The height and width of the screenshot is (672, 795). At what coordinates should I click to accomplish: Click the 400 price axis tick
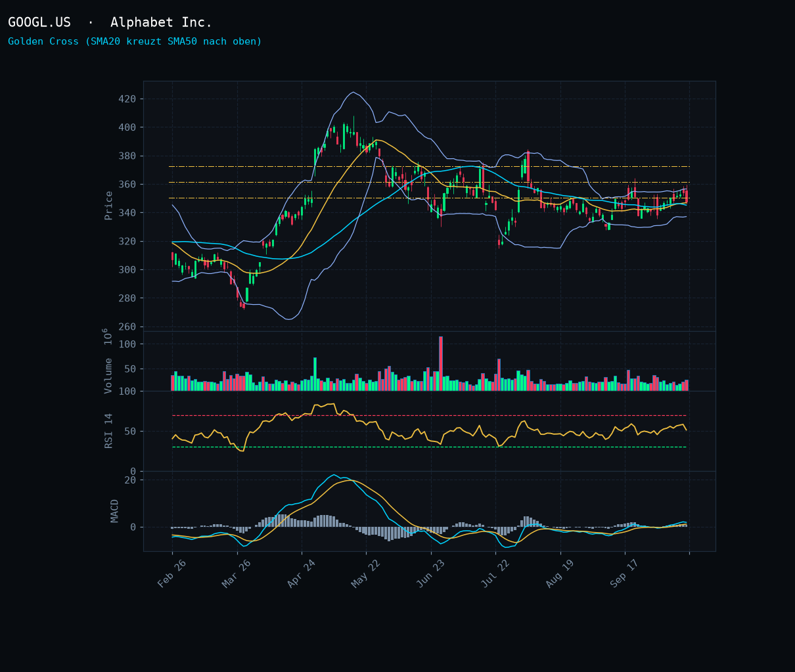(x=127, y=127)
